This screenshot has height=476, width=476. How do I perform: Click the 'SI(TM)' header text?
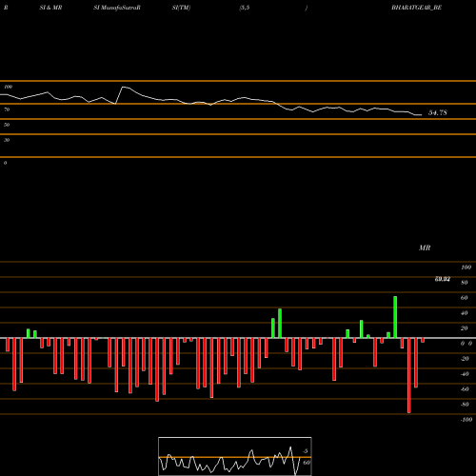[x=181, y=8]
